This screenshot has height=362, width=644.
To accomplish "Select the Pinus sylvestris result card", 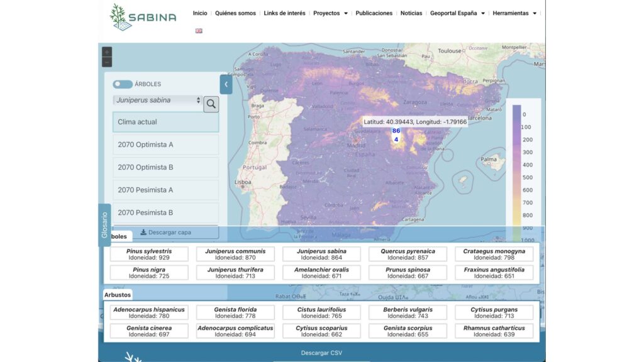I will click(x=148, y=254).
